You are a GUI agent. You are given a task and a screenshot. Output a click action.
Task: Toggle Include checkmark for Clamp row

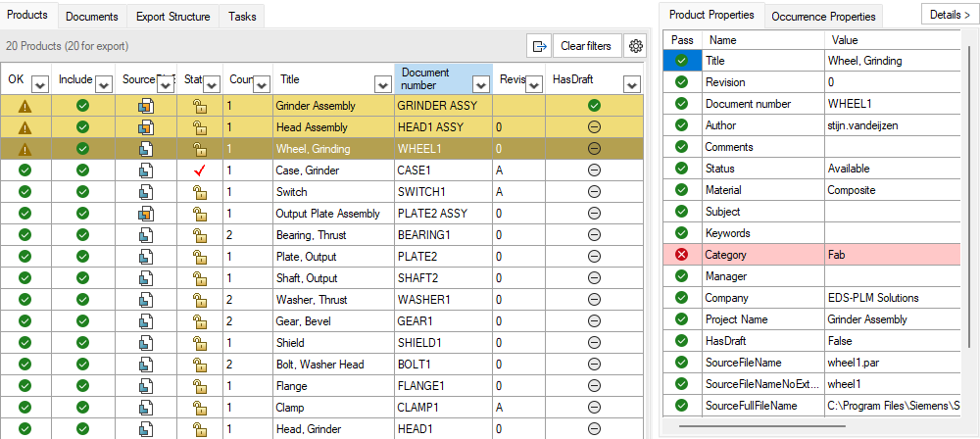tap(82, 408)
